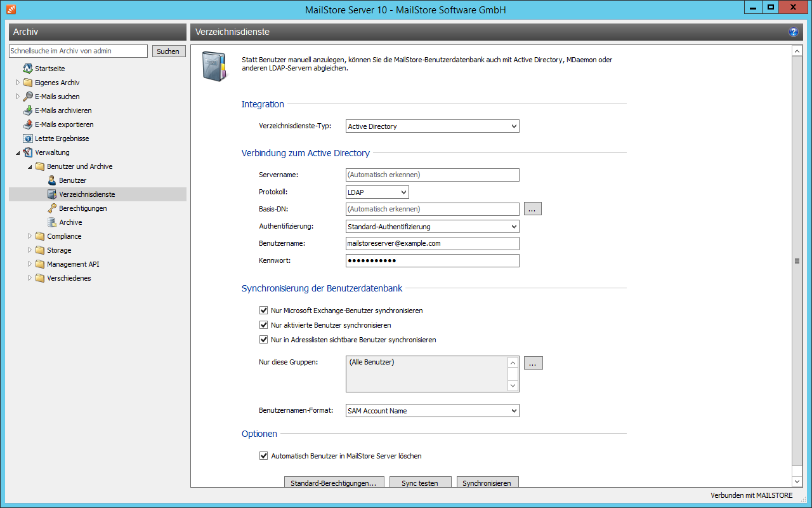812x508 pixels.
Task: Click the groups list scroll-up arrow
Action: 513,363
